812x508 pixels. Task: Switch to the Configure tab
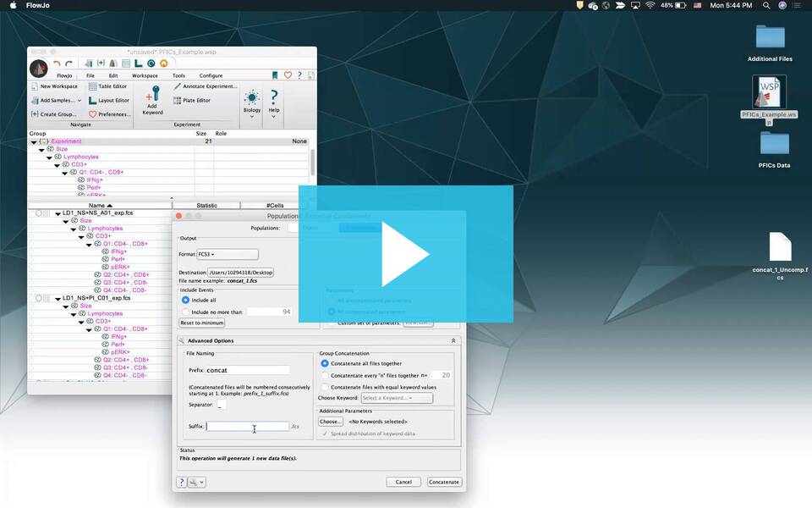[x=211, y=75]
